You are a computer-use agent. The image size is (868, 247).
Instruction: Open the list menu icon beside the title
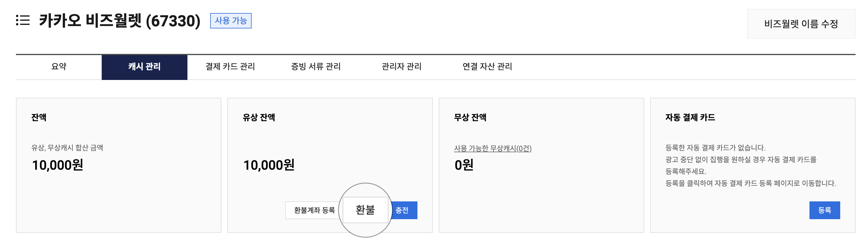pos(23,20)
